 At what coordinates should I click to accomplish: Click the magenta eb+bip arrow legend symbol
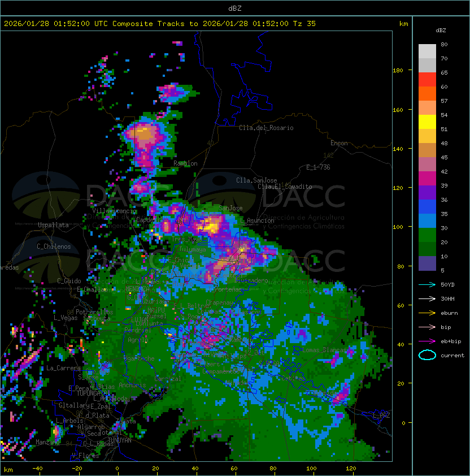(x=427, y=341)
